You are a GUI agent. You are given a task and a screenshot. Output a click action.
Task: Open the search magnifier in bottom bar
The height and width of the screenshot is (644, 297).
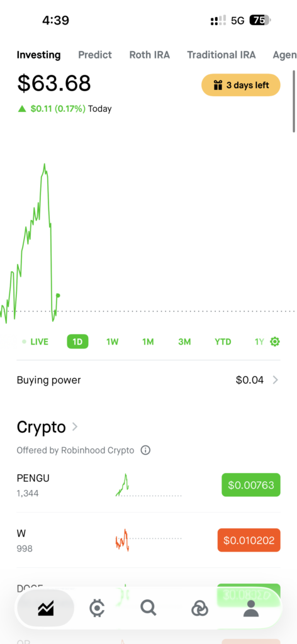[x=148, y=608]
